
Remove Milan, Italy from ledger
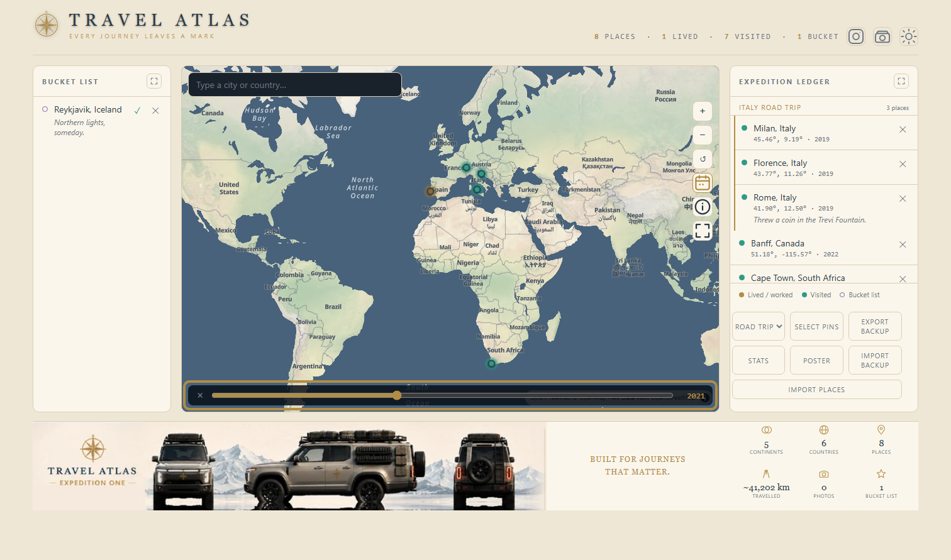pos(903,129)
